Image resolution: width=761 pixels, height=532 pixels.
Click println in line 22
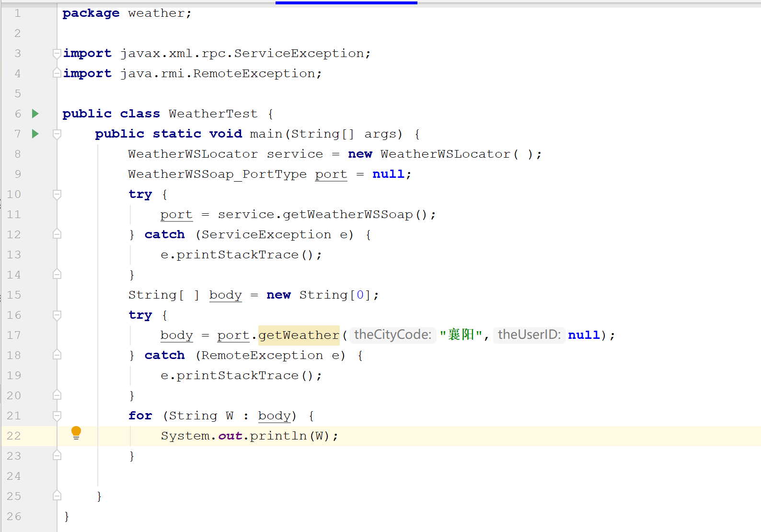[278, 436]
